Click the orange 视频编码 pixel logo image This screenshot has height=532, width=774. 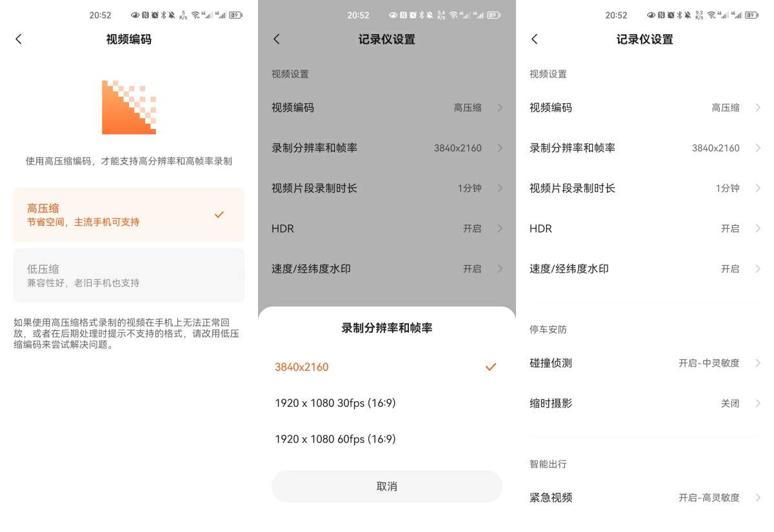(x=128, y=106)
